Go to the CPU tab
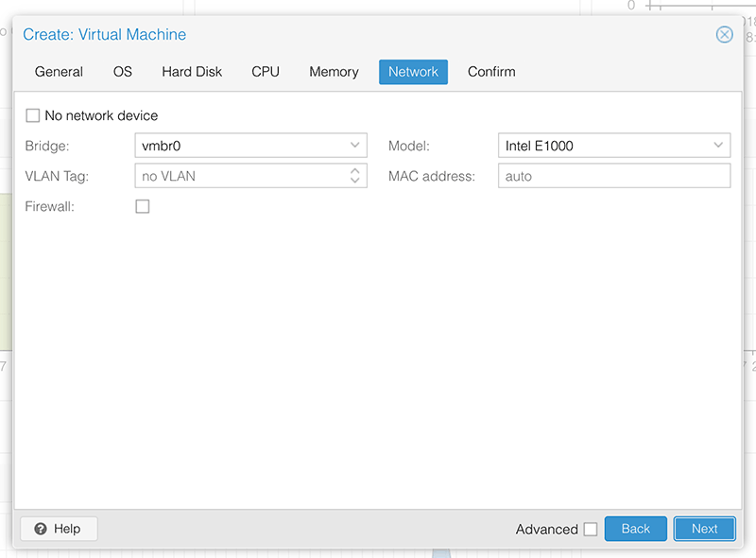This screenshot has height=558, width=756. click(266, 72)
